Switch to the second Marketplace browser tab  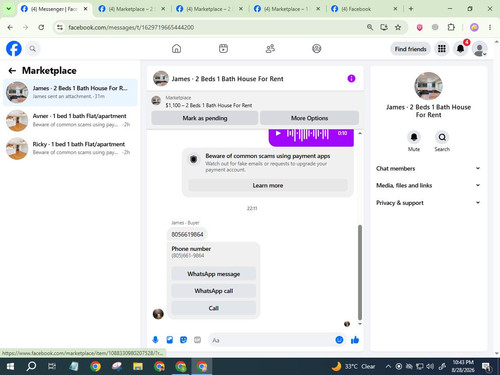click(x=132, y=9)
